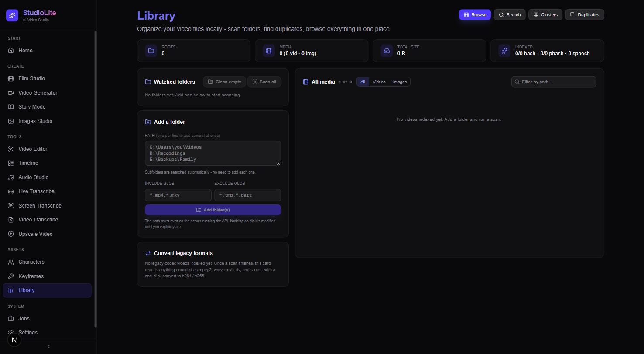644x354 pixels.
Task: Click the Filter by path search box
Action: coord(554,82)
